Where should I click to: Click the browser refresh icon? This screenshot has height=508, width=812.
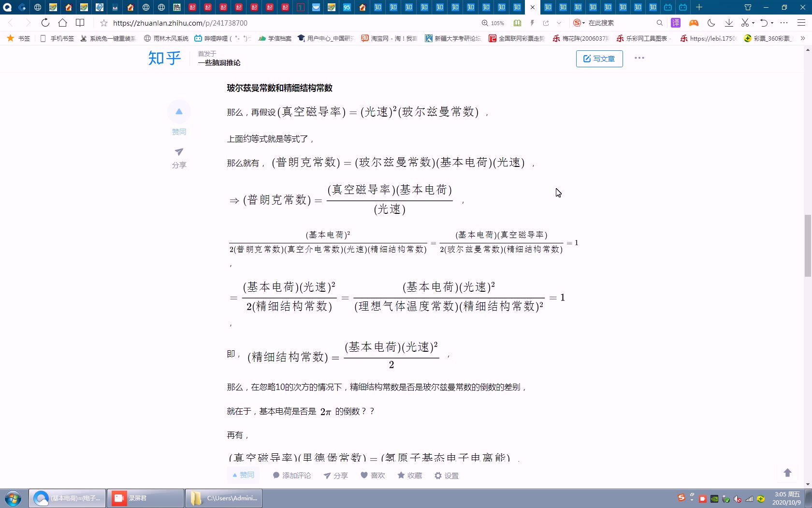[x=45, y=23]
